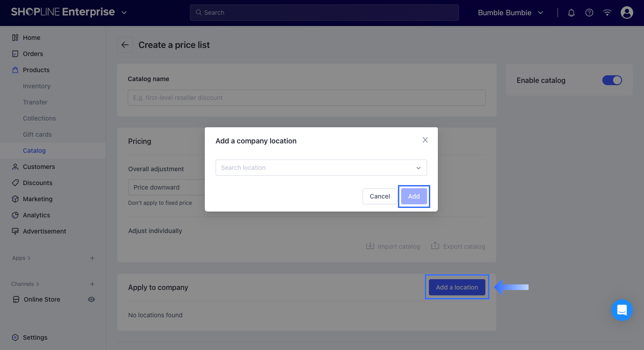The height and width of the screenshot is (350, 644).
Task: Open the live chat support bubble
Action: 622,310
